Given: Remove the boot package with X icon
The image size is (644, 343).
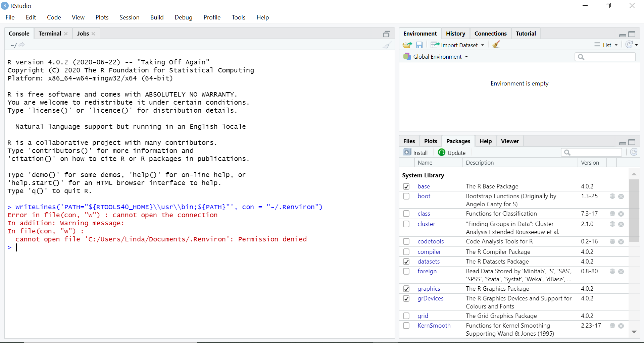Looking at the screenshot, I should tap(621, 196).
